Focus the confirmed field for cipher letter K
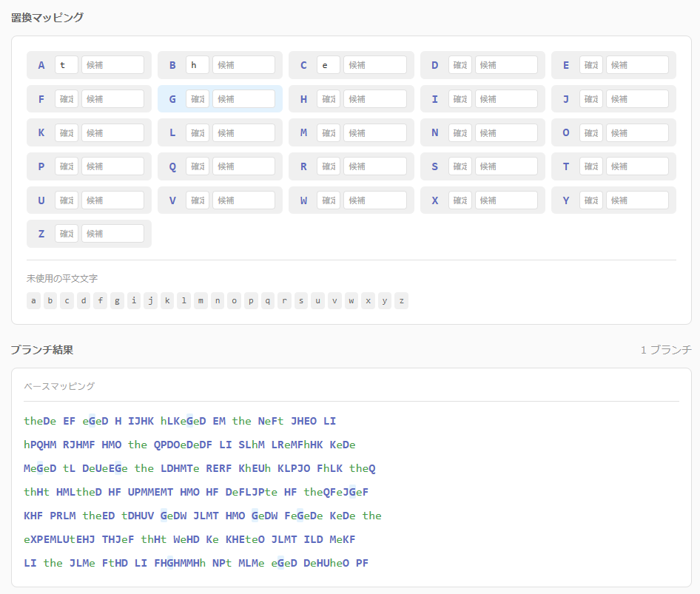The image size is (700, 594). click(67, 133)
